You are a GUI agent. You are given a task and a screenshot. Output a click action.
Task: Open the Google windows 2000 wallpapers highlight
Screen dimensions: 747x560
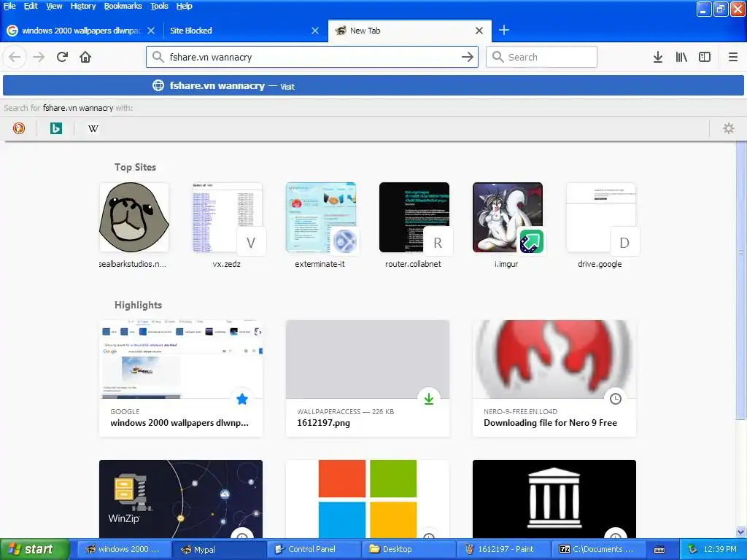181,378
